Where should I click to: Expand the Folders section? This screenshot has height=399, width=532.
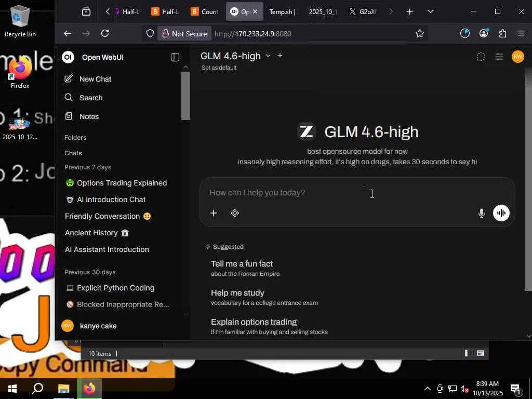[x=75, y=137]
